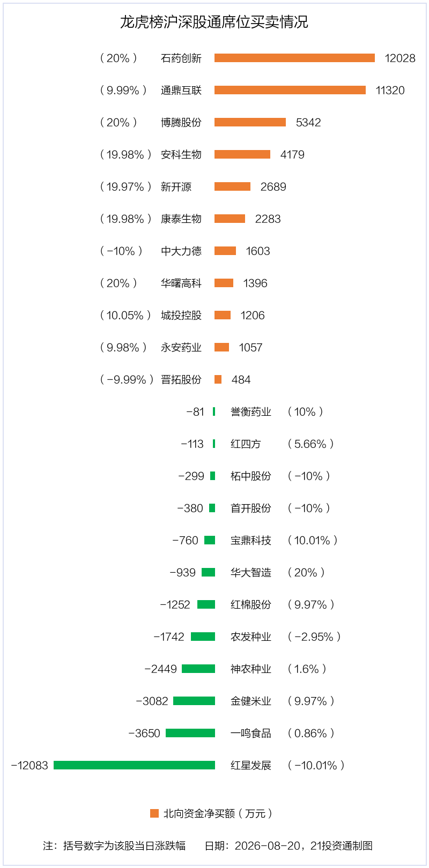Select the 金健米业 stock label
This screenshot has height=868, width=429.
click(x=251, y=701)
